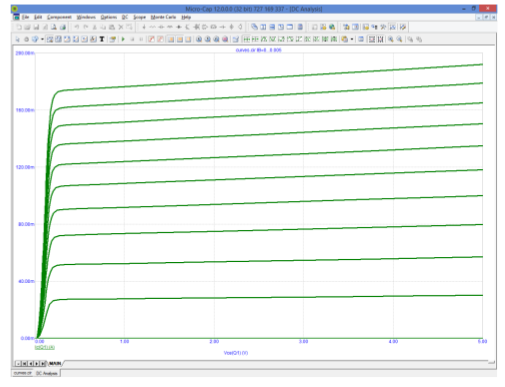Switch to the curves.cir window tab

(23, 373)
